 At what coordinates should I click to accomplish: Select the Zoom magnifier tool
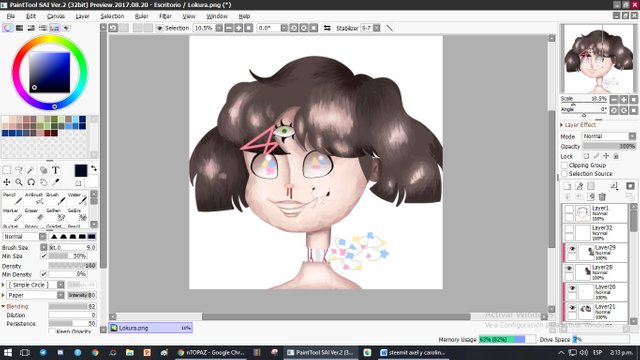pyautogui.click(x=19, y=182)
